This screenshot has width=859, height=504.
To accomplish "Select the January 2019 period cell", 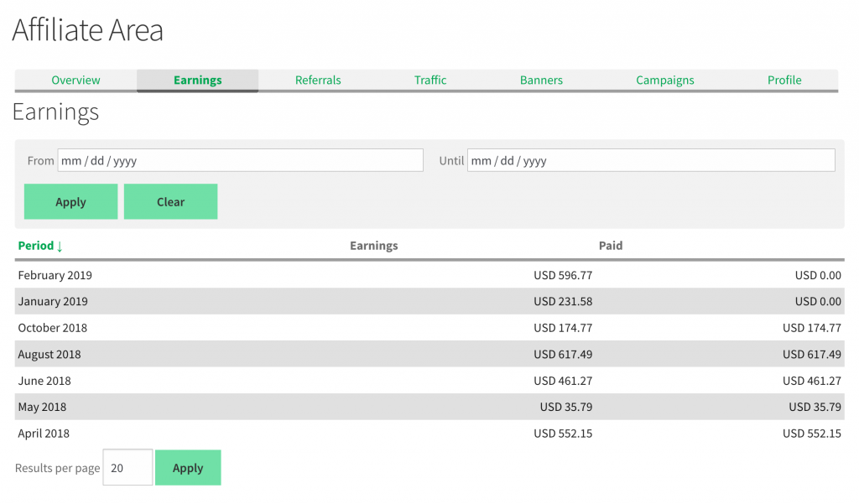I will coord(53,301).
